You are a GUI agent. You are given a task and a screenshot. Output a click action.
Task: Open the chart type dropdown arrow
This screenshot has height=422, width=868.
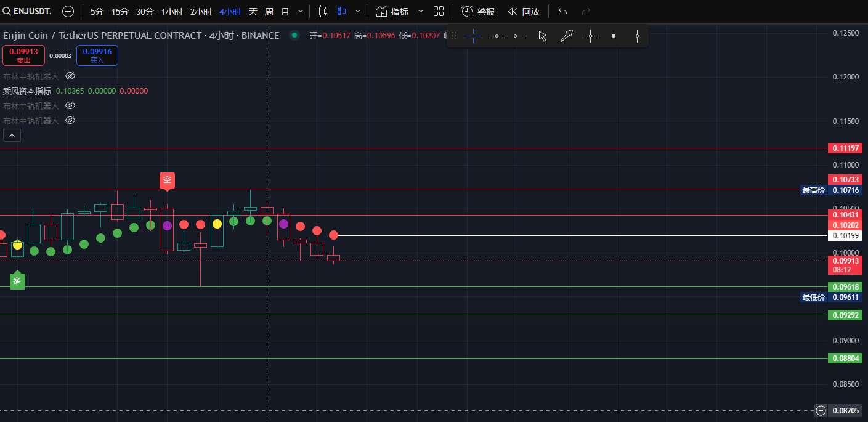pos(359,11)
